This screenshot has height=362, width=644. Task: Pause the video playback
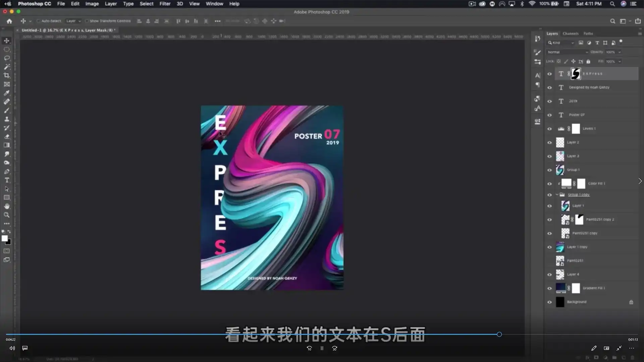coord(322,348)
